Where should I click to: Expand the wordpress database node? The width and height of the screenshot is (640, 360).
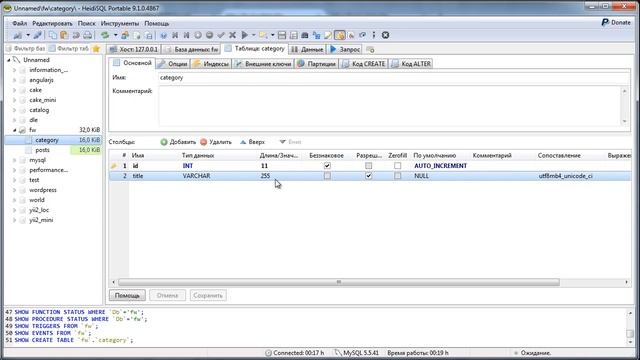click(x=15, y=190)
